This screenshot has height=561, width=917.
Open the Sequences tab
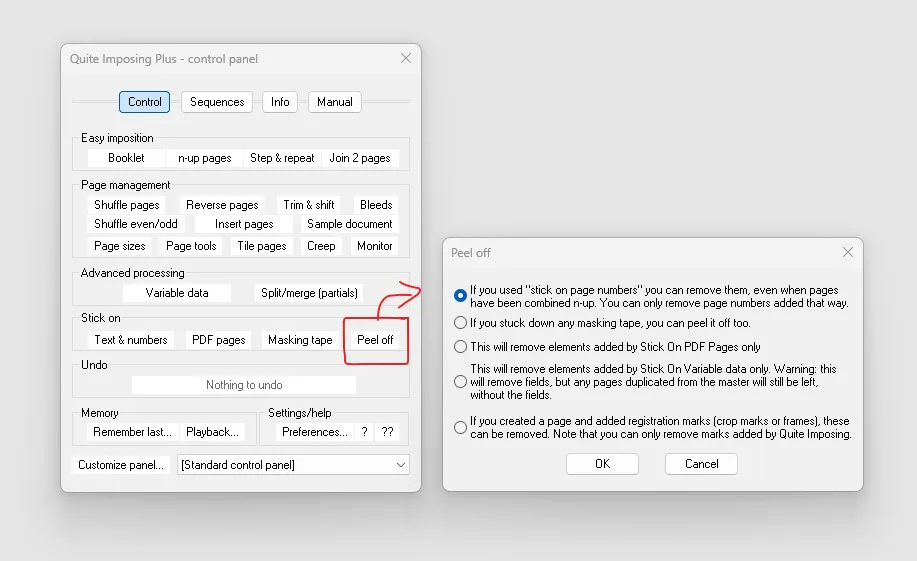coord(217,102)
